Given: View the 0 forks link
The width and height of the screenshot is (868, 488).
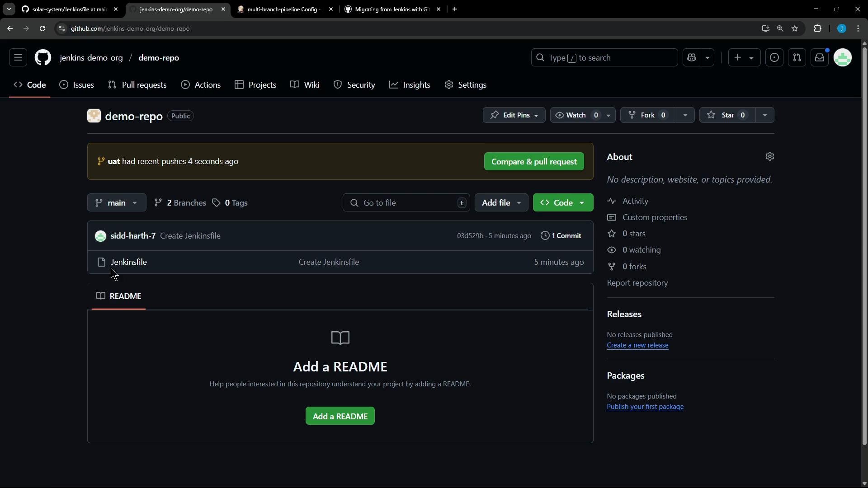Looking at the screenshot, I should 634,267.
